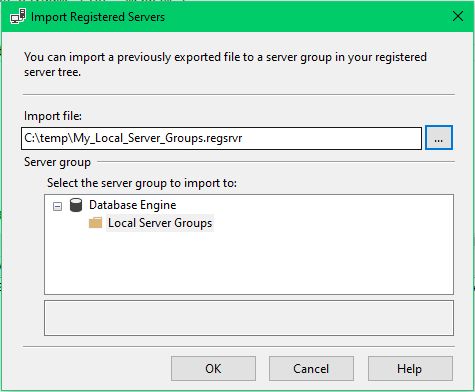Select the Database Engine tree item
The width and height of the screenshot is (475, 392).
point(132,205)
